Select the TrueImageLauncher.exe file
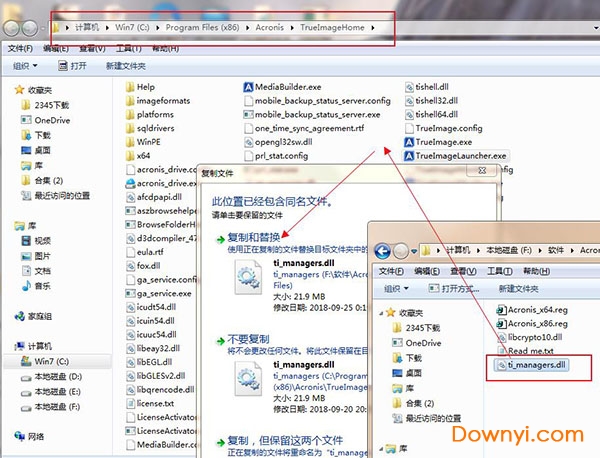Screen dimensions: 600x458 pyautogui.click(x=460, y=156)
